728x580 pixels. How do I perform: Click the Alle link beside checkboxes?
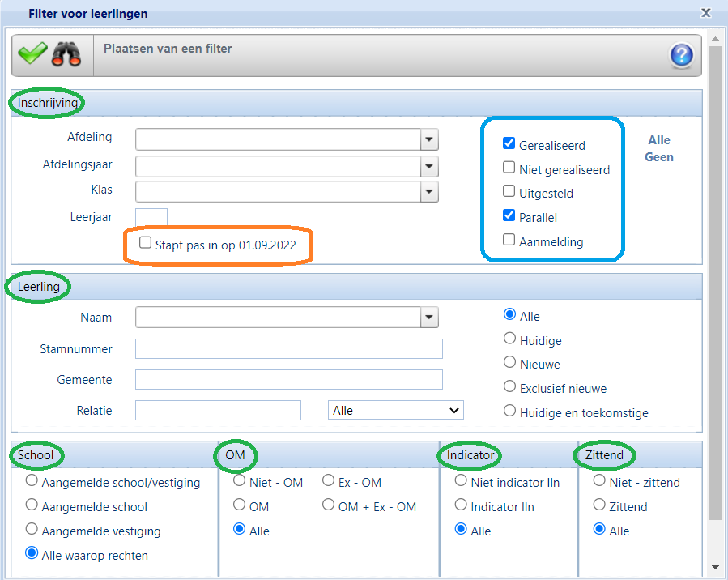[659, 140]
